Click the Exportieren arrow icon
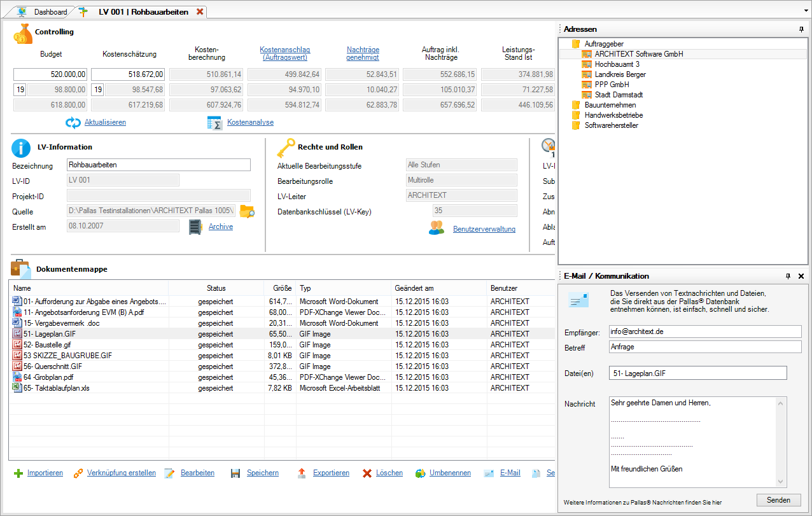Image resolution: width=812 pixels, height=516 pixels. 302,473
